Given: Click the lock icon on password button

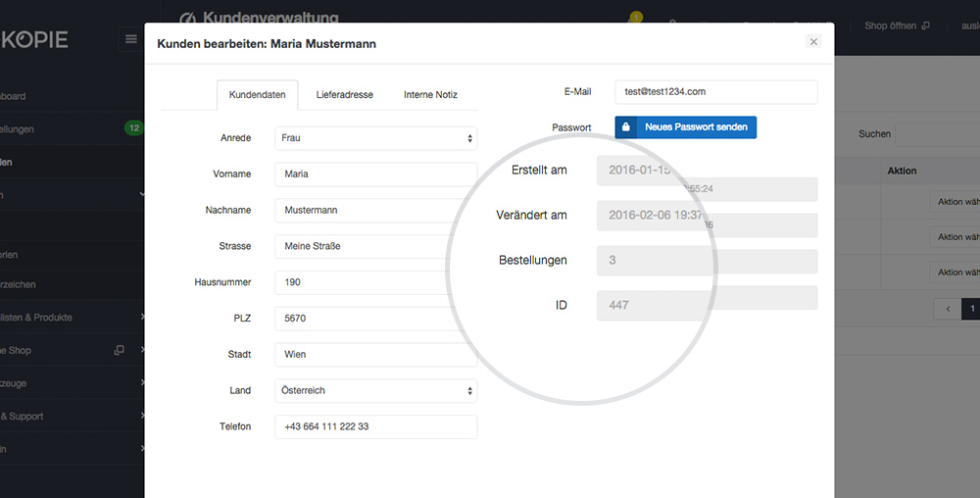Looking at the screenshot, I should [x=625, y=126].
